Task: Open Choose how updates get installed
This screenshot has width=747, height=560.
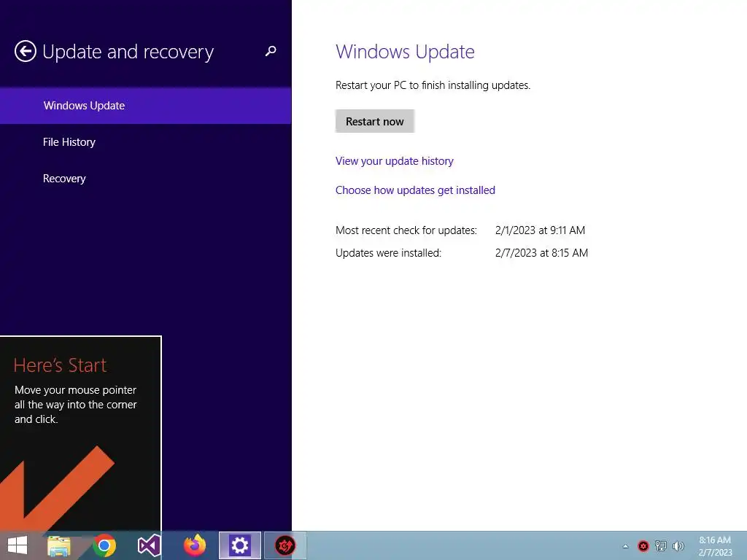Action: (415, 190)
